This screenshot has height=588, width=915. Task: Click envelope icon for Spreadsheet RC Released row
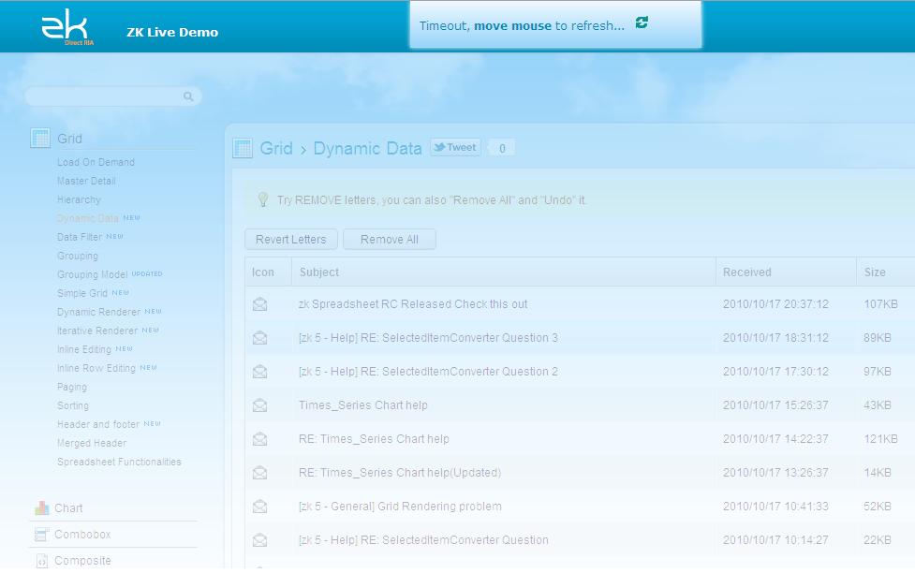pos(259,304)
